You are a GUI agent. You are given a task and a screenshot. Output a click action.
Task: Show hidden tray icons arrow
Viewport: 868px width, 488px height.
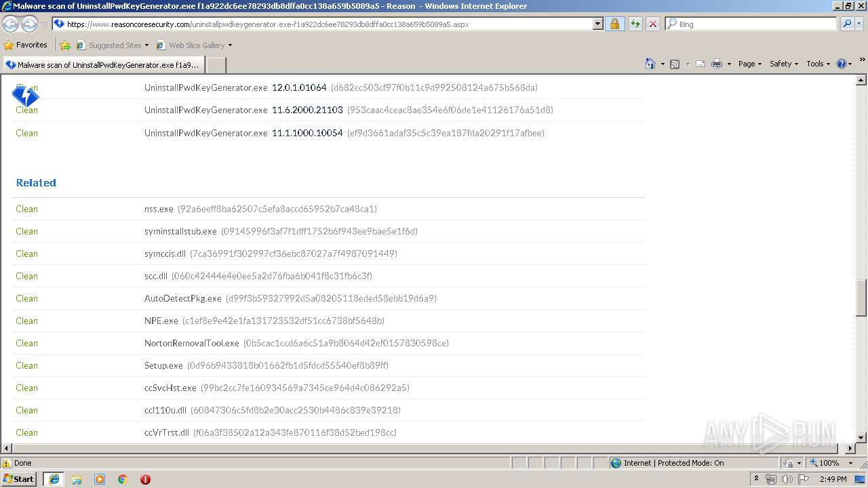(756, 479)
